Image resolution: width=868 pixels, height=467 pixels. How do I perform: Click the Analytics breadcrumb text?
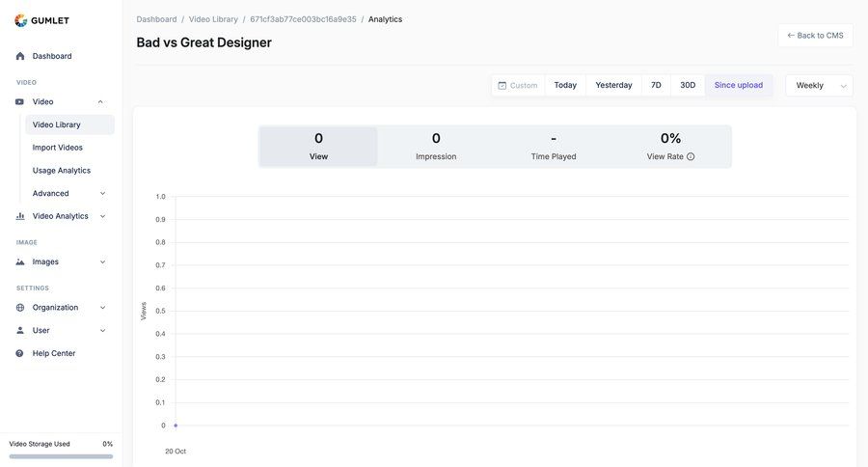tap(385, 19)
